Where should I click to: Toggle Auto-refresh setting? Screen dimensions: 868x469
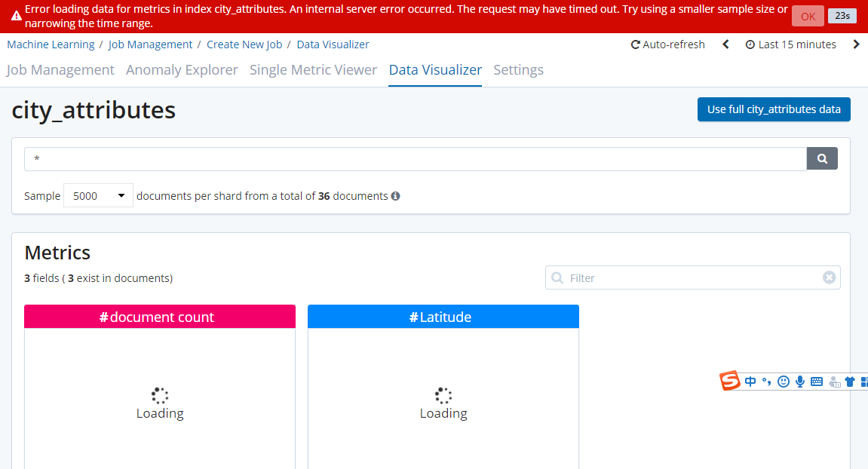coord(667,44)
